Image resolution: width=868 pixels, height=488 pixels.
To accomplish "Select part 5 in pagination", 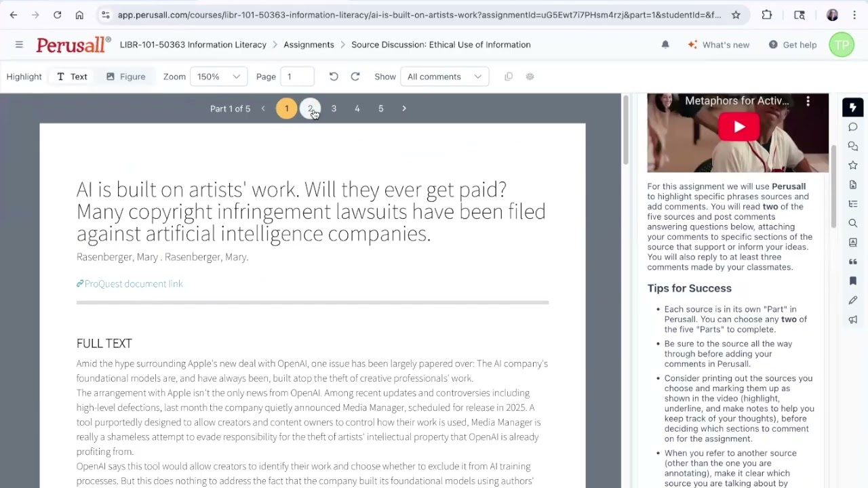I will [x=380, y=108].
